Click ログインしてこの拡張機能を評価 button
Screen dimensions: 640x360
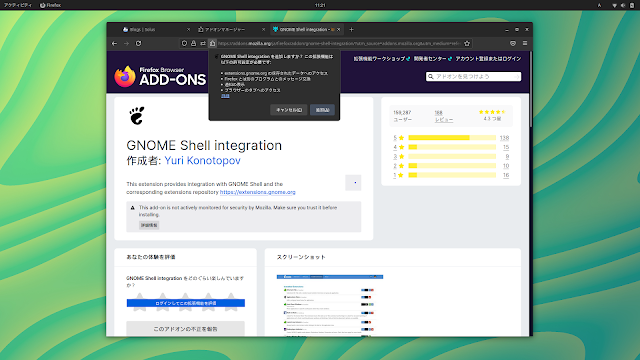click(186, 303)
